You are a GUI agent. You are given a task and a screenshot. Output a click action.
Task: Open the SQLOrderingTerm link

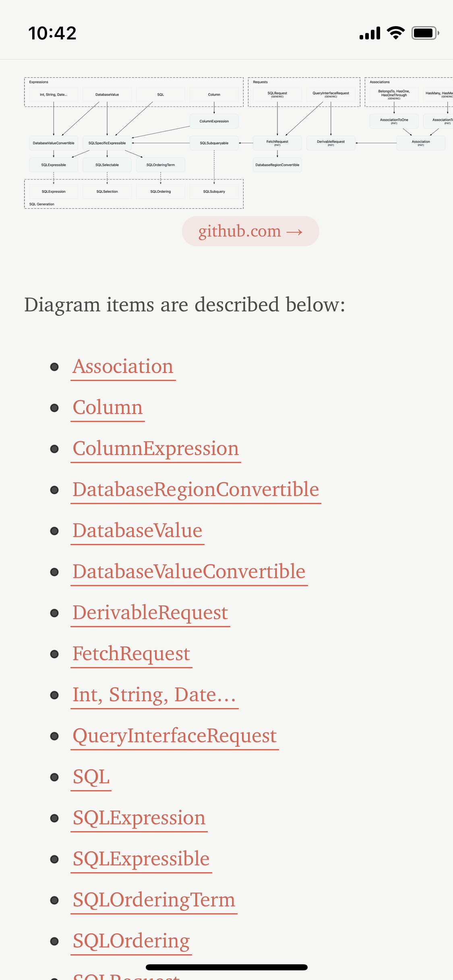click(x=154, y=899)
